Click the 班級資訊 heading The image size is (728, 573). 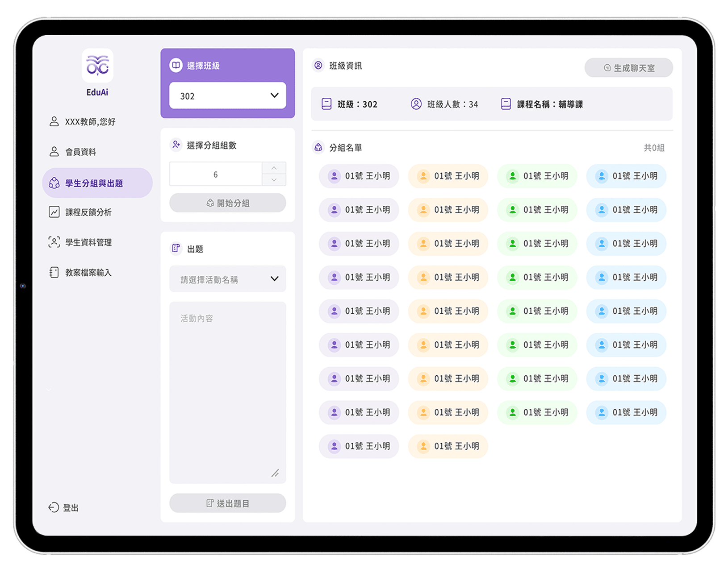[x=346, y=66]
